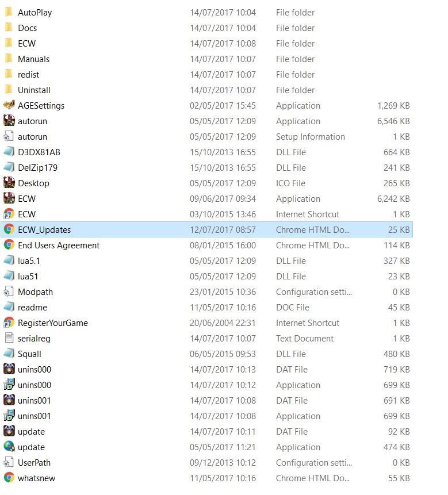Screen dimensions: 448x495
Task: Click the 114 KB size value
Action: (x=397, y=245)
